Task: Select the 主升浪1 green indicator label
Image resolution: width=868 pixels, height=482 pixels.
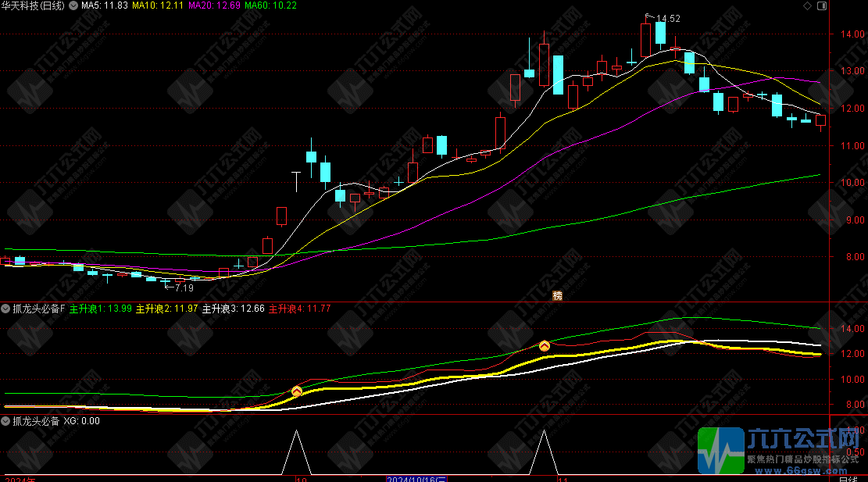Action: point(101,309)
